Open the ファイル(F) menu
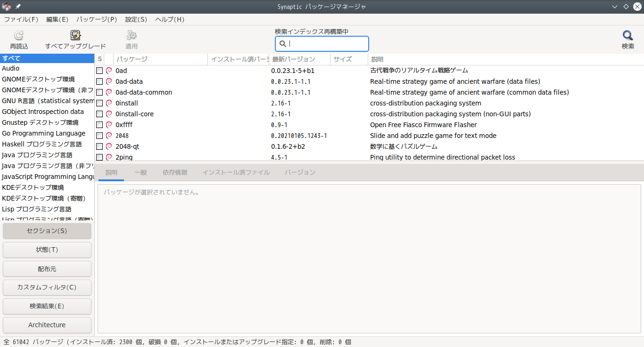This screenshot has height=347, width=644. tap(21, 19)
